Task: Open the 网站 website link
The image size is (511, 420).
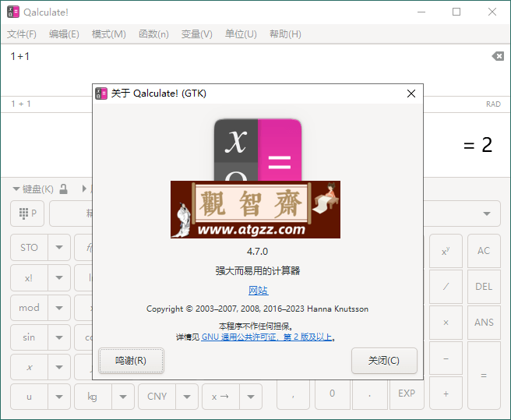Action: tap(258, 290)
